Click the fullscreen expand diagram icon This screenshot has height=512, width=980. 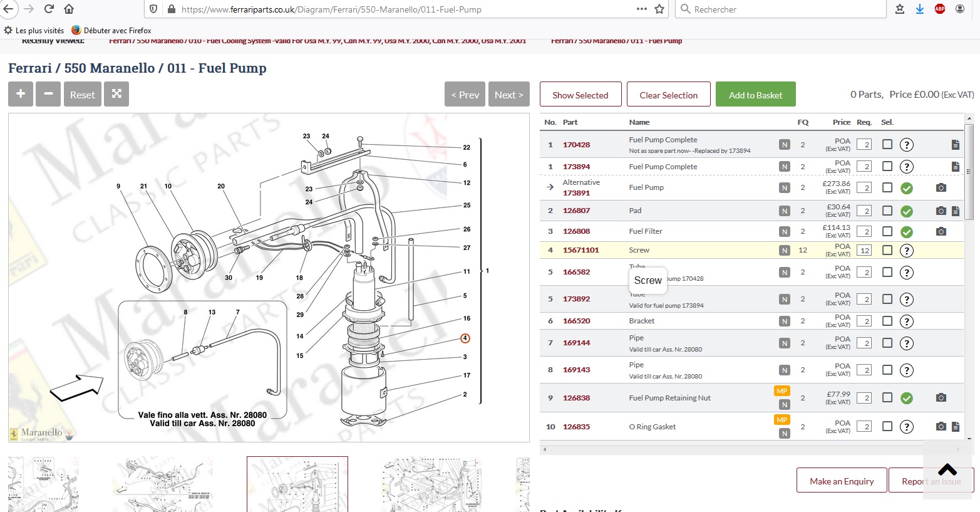116,94
